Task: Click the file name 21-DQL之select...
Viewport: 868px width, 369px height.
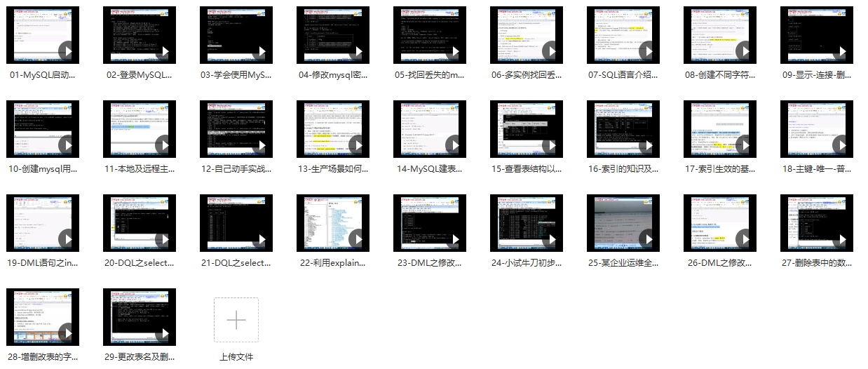Action: point(236,262)
